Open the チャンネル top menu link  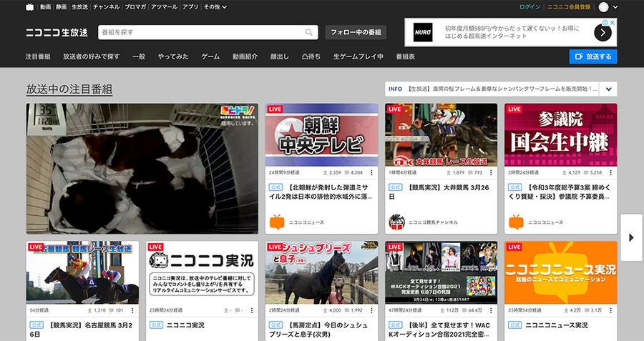pyautogui.click(x=106, y=7)
